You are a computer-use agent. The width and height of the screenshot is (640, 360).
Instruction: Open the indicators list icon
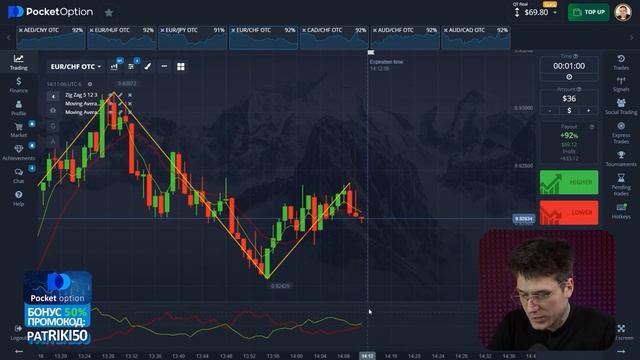click(x=131, y=66)
